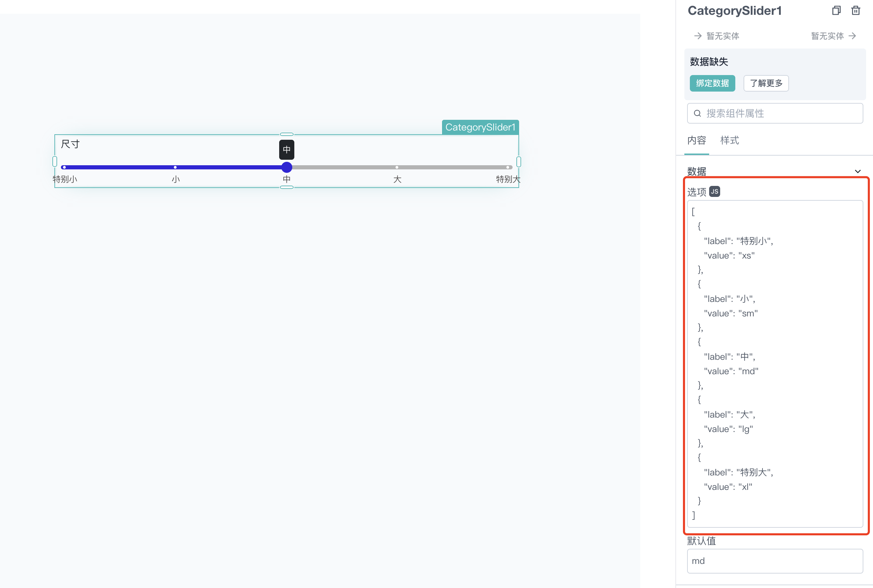Click the 数据缺失 heading
Image resolution: width=873 pixels, height=588 pixels.
point(709,62)
